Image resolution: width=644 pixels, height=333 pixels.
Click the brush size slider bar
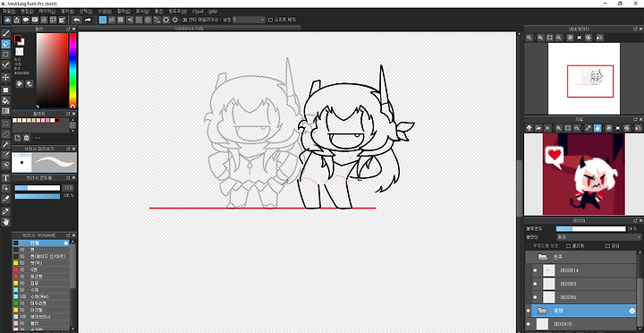38,188
